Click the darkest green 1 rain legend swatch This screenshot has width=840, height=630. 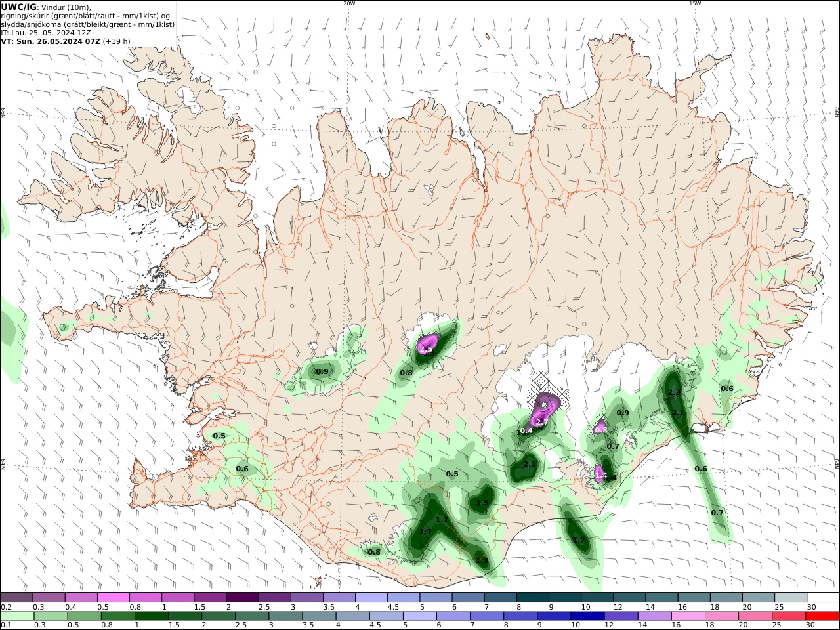(152, 616)
